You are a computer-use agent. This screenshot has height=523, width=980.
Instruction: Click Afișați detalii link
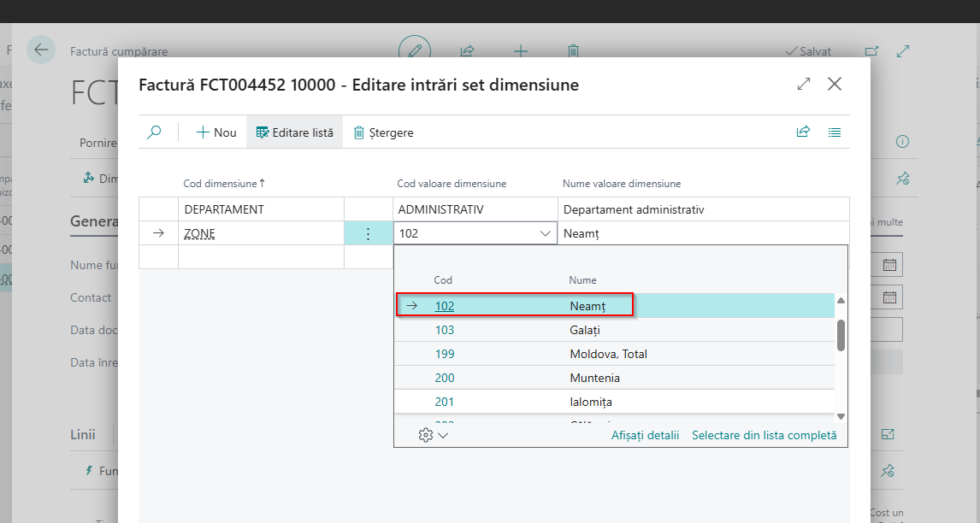pyautogui.click(x=645, y=435)
